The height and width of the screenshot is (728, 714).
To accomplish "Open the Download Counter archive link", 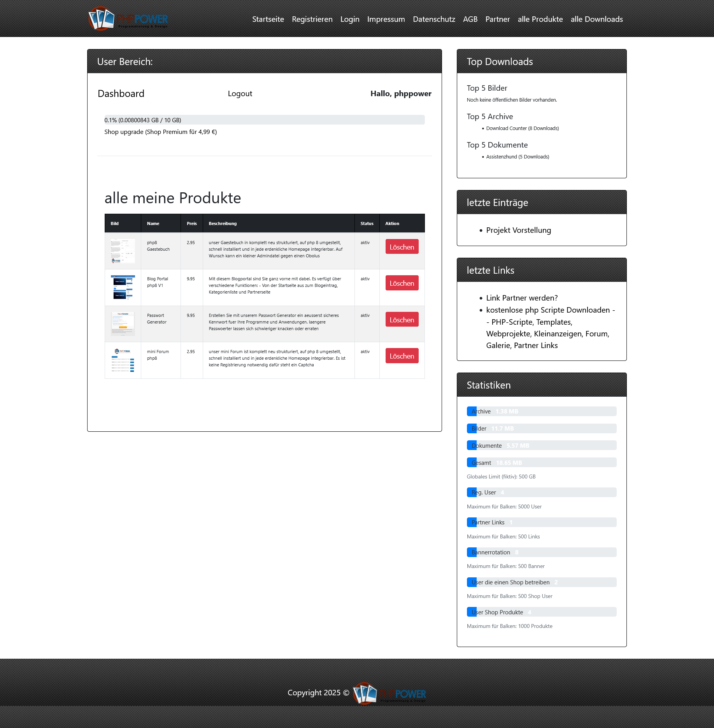I will (522, 128).
